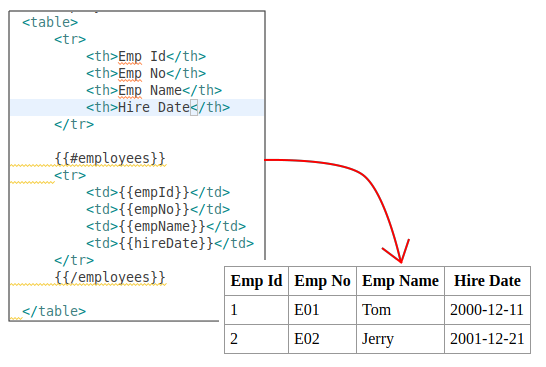Click the {{/employees}} closing section tag
This screenshot has width=546, height=367.
[110, 278]
